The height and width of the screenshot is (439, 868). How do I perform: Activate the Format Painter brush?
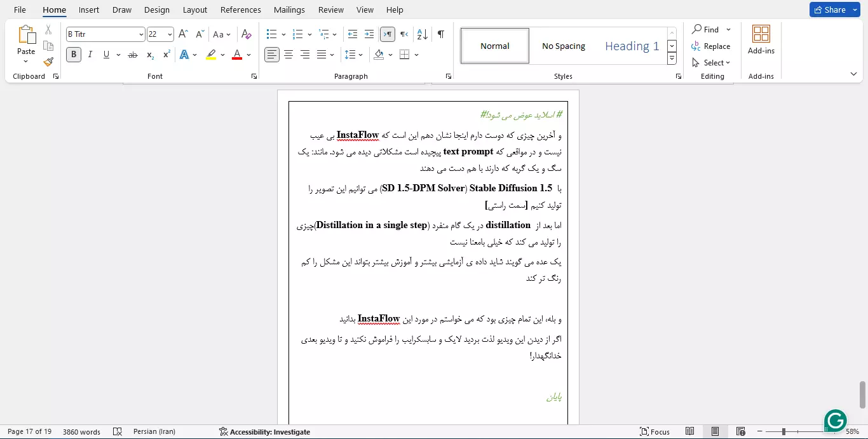click(48, 62)
